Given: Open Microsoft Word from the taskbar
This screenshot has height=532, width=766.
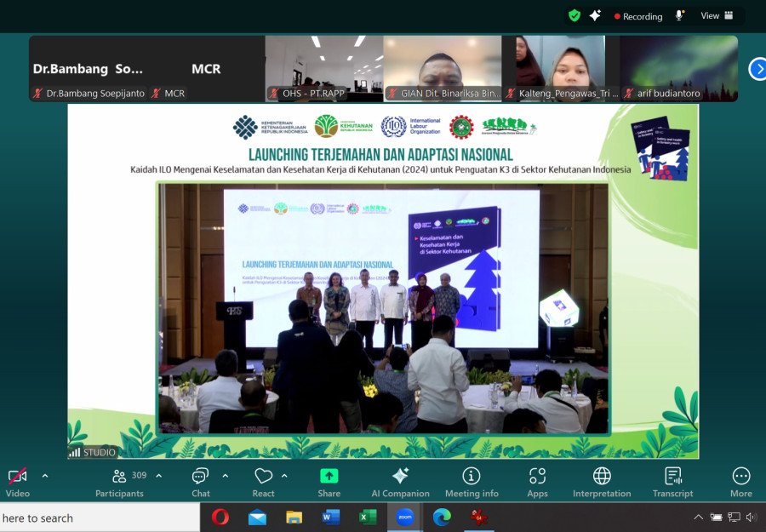Looking at the screenshot, I should click(331, 518).
